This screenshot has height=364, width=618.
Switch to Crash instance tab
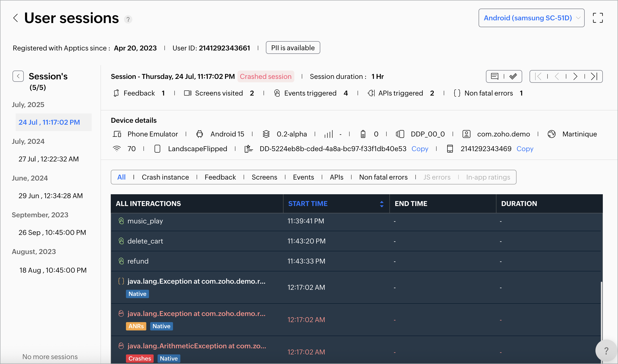165,177
